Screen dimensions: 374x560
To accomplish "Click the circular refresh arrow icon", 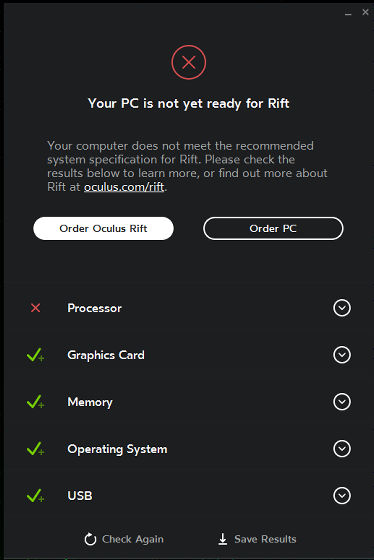I will click(x=90, y=539).
